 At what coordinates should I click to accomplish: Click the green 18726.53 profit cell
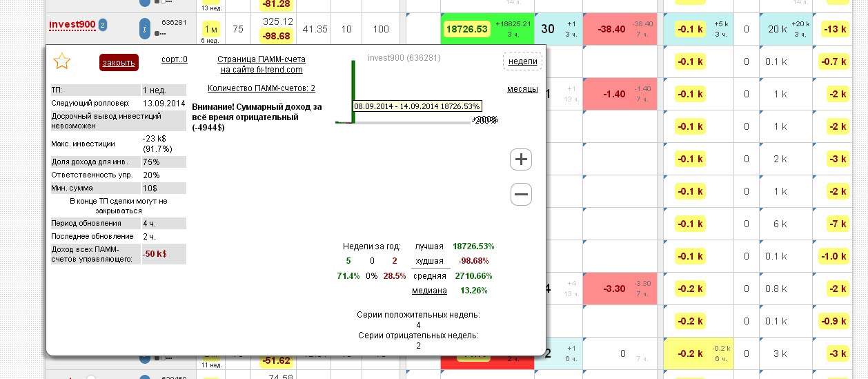[467, 29]
